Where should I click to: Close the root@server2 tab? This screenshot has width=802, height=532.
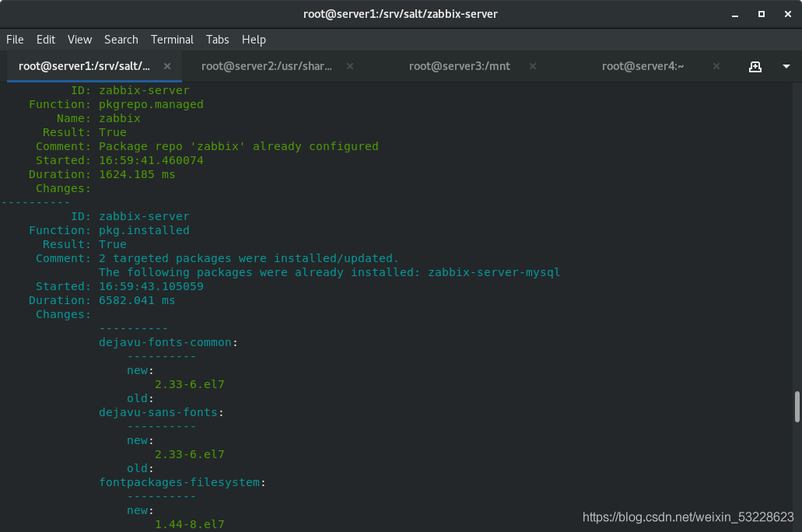pyautogui.click(x=350, y=66)
